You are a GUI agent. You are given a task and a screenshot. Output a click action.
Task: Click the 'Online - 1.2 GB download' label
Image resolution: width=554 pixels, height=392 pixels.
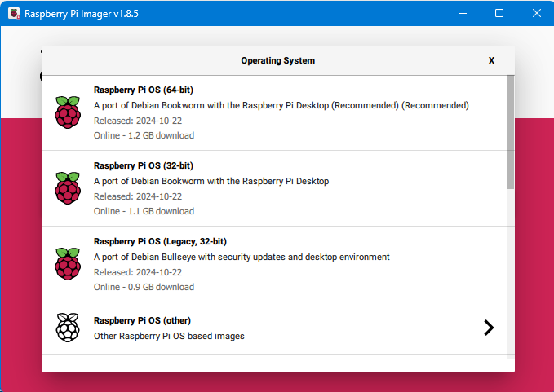click(x=144, y=135)
